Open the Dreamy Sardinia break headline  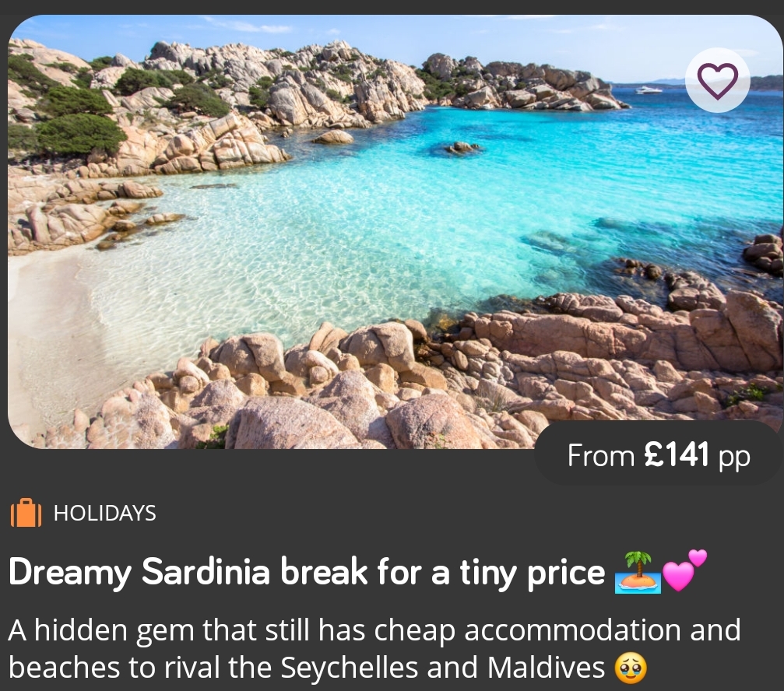[x=307, y=572]
